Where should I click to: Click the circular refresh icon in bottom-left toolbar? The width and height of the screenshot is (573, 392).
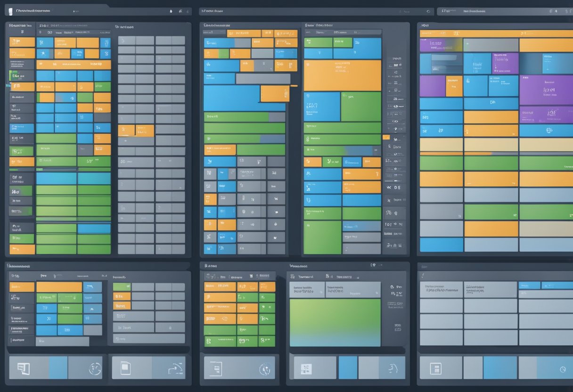point(95,368)
